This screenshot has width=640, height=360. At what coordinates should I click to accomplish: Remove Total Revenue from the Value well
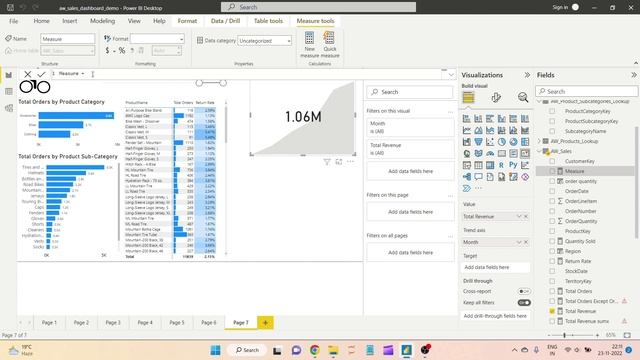[x=526, y=216]
